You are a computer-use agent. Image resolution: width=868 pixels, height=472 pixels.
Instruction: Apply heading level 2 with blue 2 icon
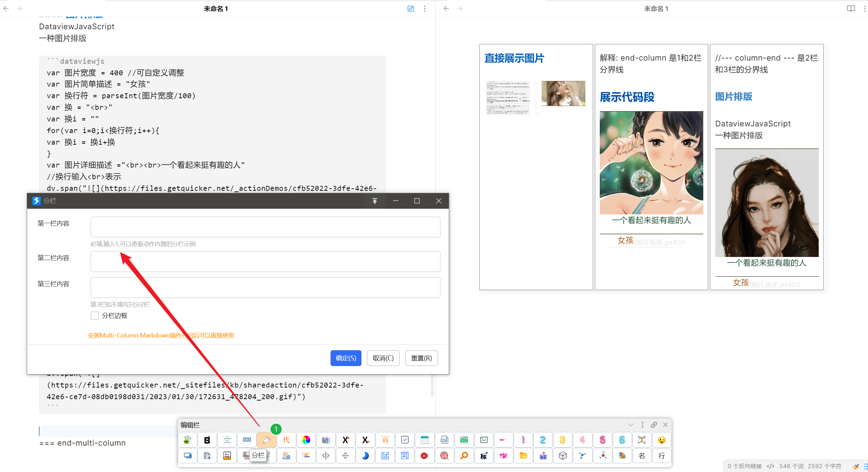(543, 440)
